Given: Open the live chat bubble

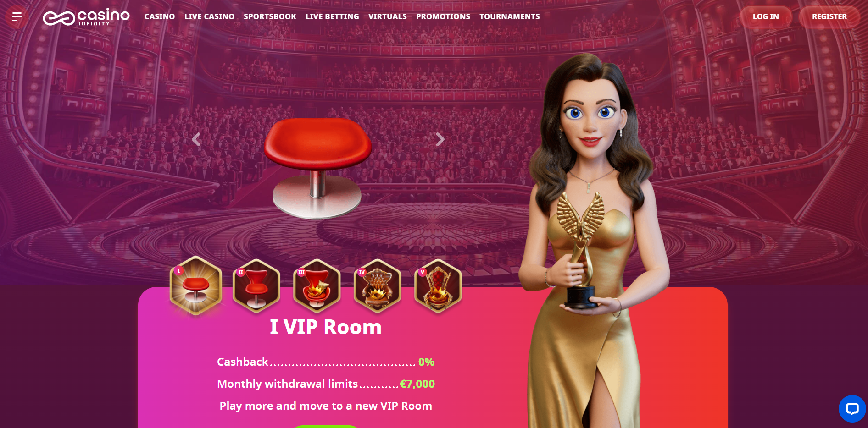Looking at the screenshot, I should [x=852, y=409].
